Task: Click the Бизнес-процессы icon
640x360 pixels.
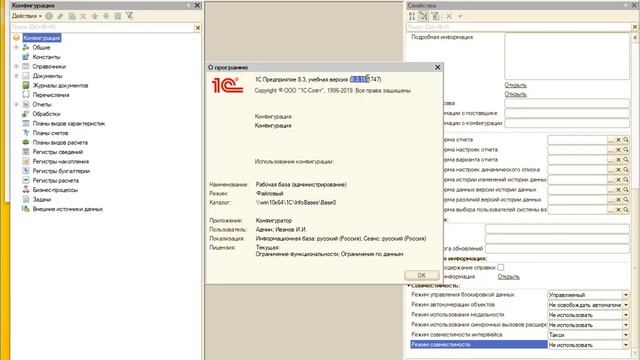Action: tap(26, 190)
